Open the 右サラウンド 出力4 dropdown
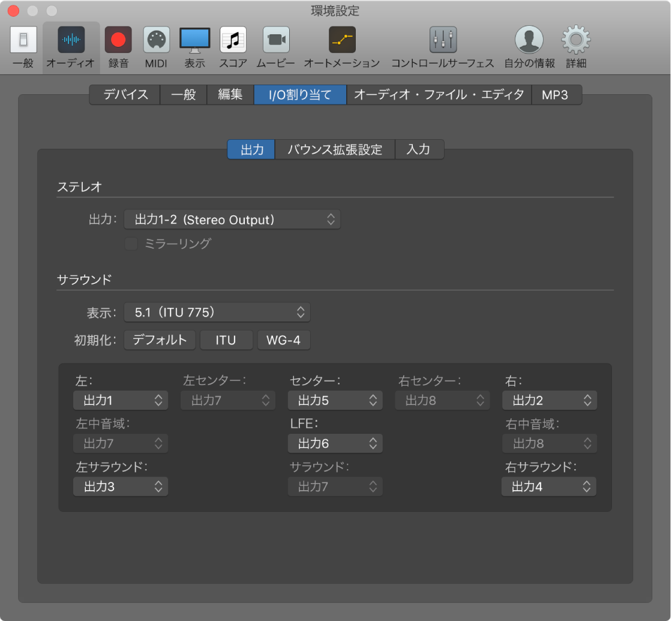Viewport: 672px width, 621px height. tap(549, 487)
